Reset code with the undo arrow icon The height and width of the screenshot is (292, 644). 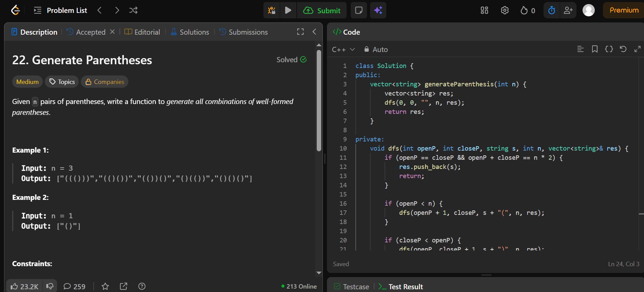tap(623, 49)
